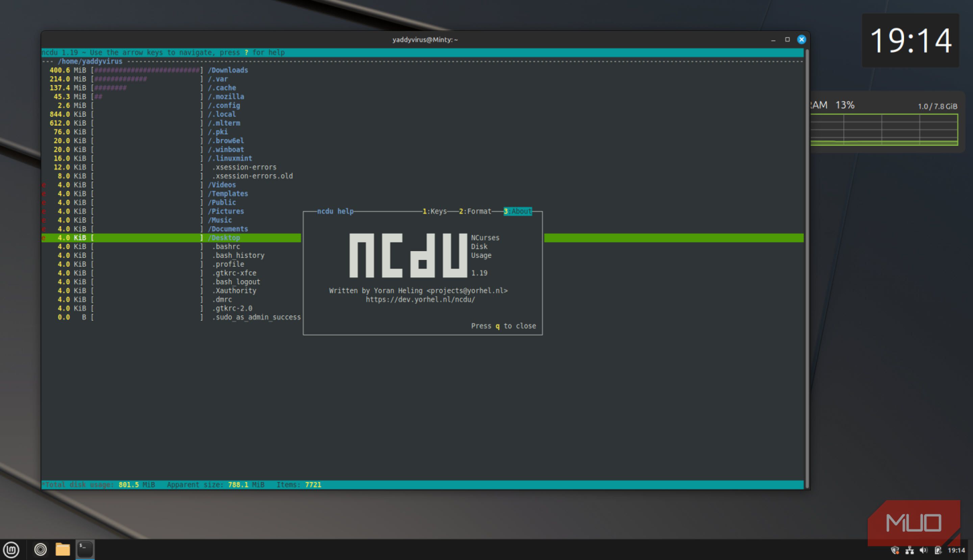Open the file manager folder icon
Screen dimensions: 973x560
(63, 550)
